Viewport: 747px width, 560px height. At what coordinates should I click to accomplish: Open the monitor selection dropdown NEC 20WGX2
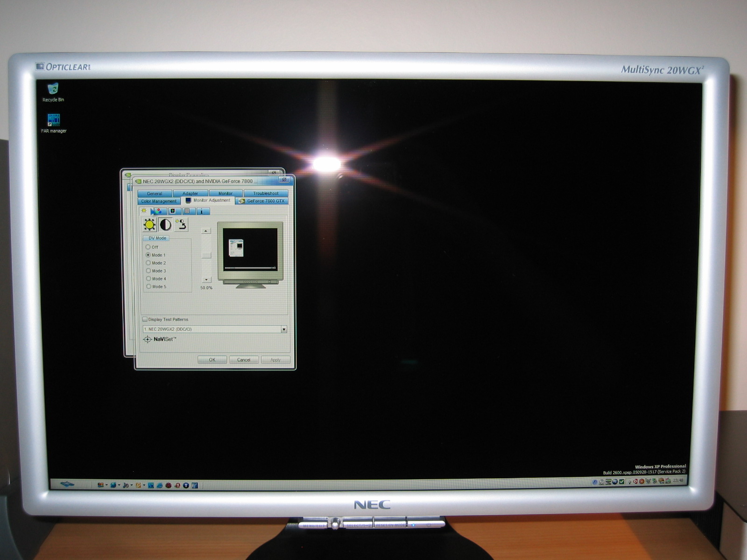click(x=215, y=329)
